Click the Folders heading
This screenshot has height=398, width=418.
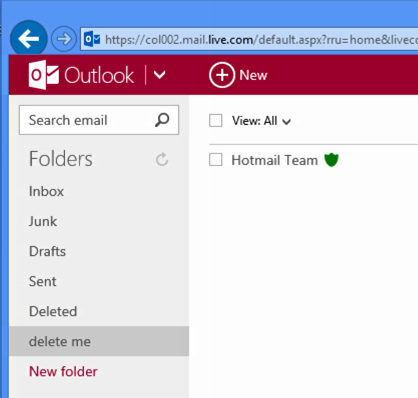[x=61, y=159]
